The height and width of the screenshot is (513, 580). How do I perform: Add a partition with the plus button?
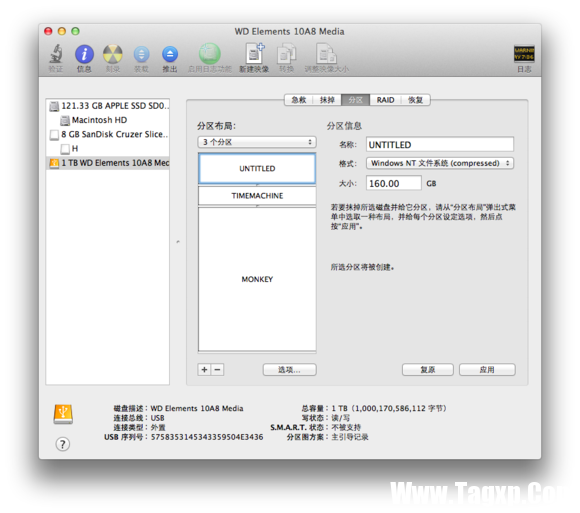click(204, 369)
